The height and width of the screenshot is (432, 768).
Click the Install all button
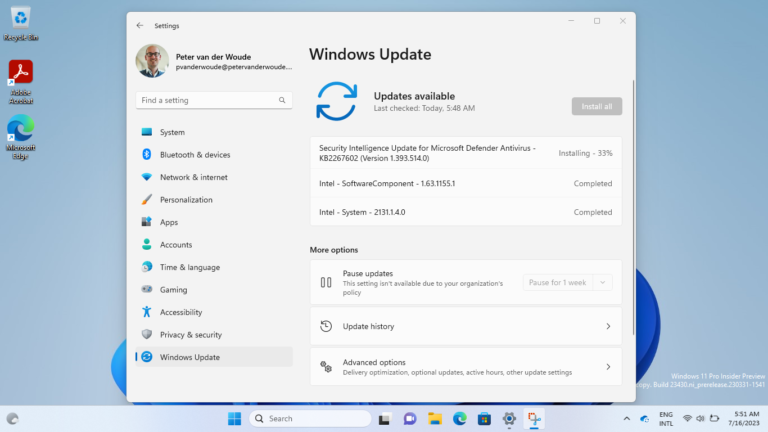tap(596, 106)
